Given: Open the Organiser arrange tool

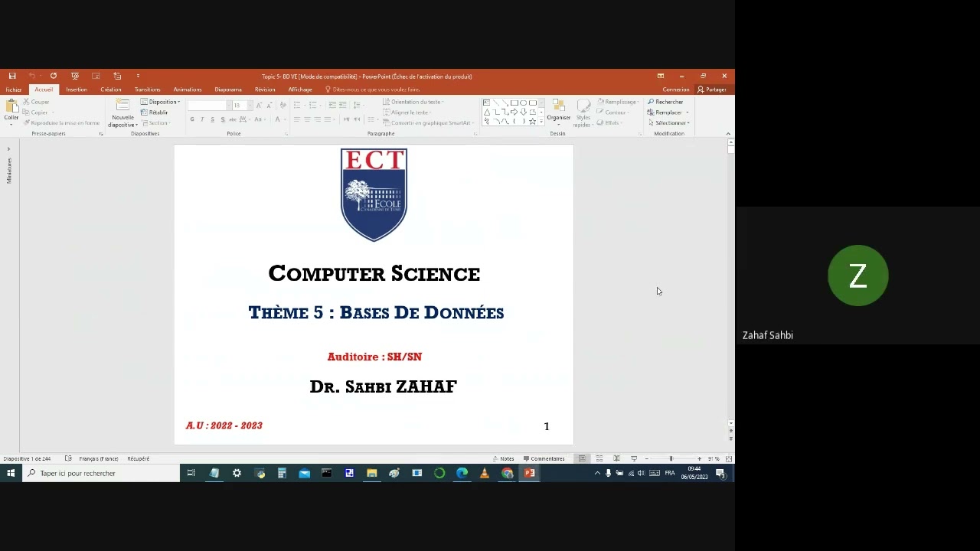Looking at the screenshot, I should pyautogui.click(x=558, y=111).
